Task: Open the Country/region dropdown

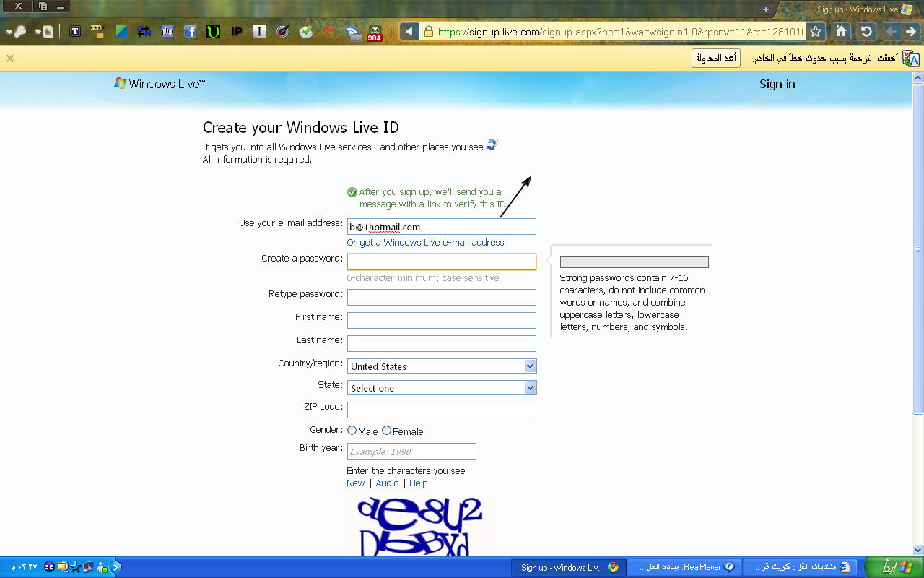Action: click(x=442, y=366)
